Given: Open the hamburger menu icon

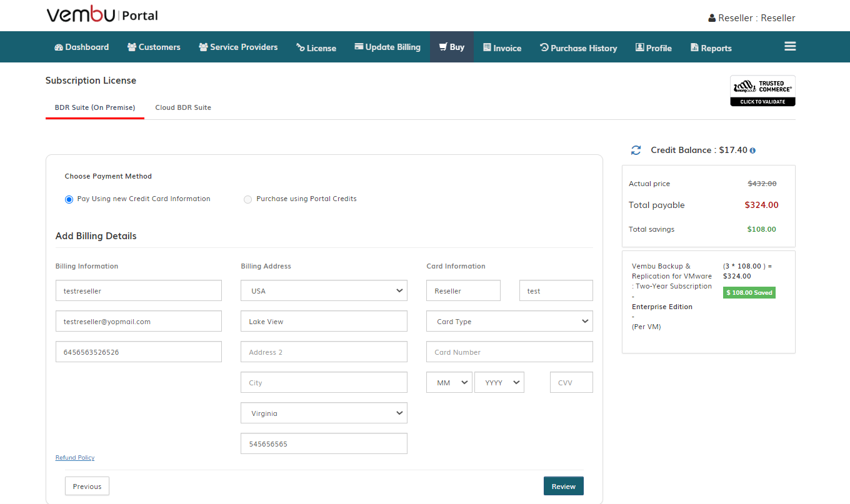Looking at the screenshot, I should [x=790, y=46].
